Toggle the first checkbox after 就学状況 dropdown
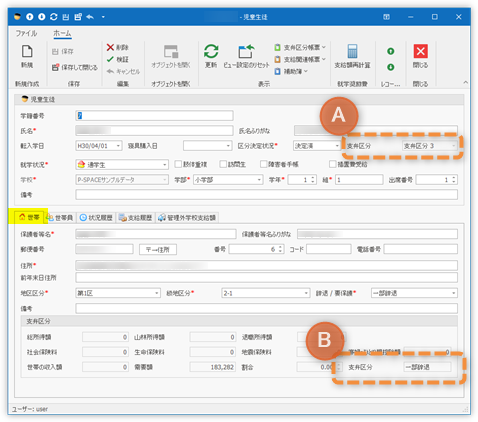Viewport: 478px width, 422px height. pyautogui.click(x=178, y=164)
